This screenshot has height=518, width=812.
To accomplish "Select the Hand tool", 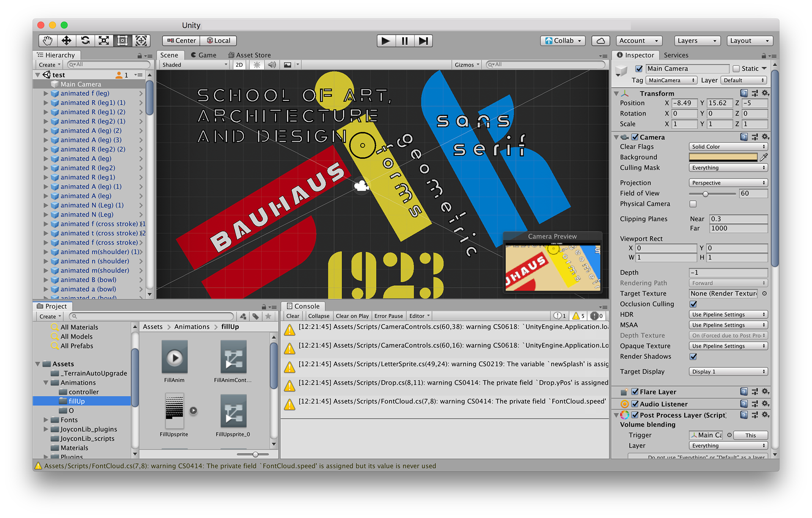I will click(x=48, y=41).
